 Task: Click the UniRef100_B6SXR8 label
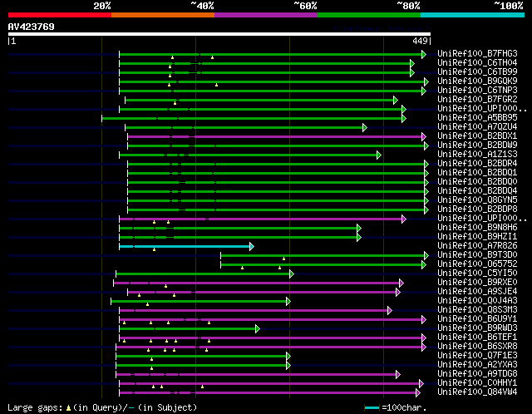coord(477,347)
